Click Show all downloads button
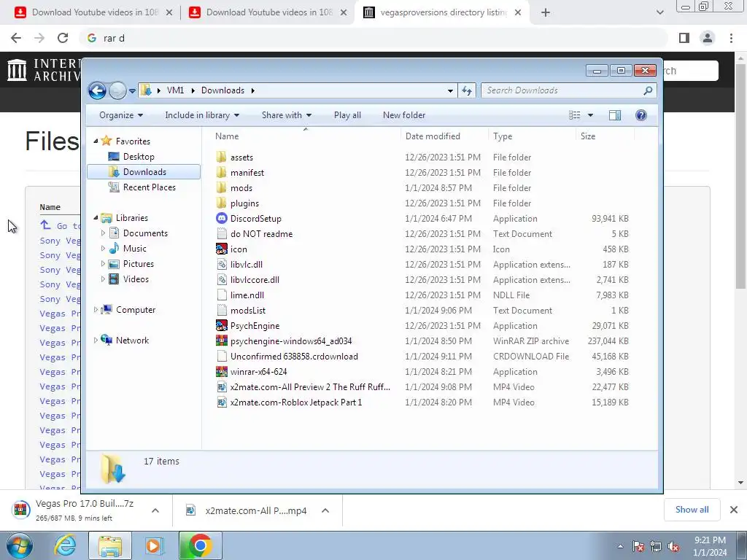The height and width of the screenshot is (560, 747). coord(692,510)
